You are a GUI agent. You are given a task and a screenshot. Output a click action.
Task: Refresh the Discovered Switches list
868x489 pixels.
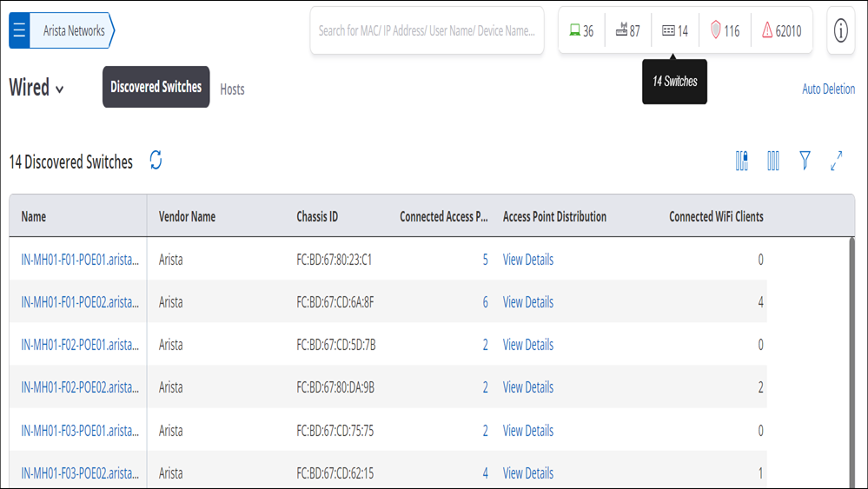point(156,161)
